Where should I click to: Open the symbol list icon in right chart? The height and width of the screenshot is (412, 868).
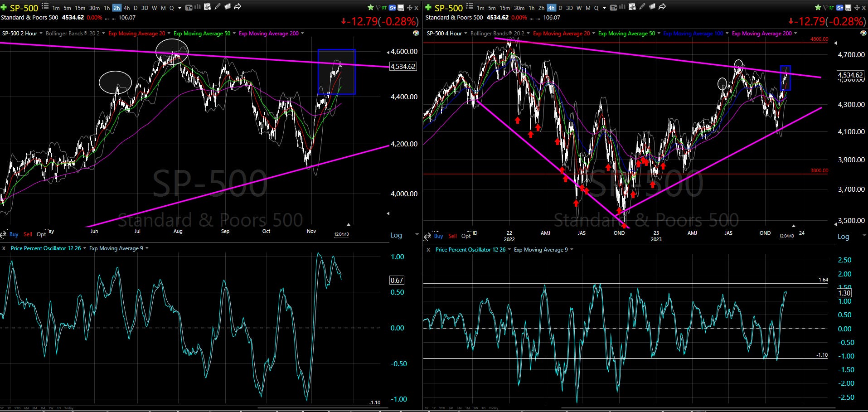click(x=470, y=6)
